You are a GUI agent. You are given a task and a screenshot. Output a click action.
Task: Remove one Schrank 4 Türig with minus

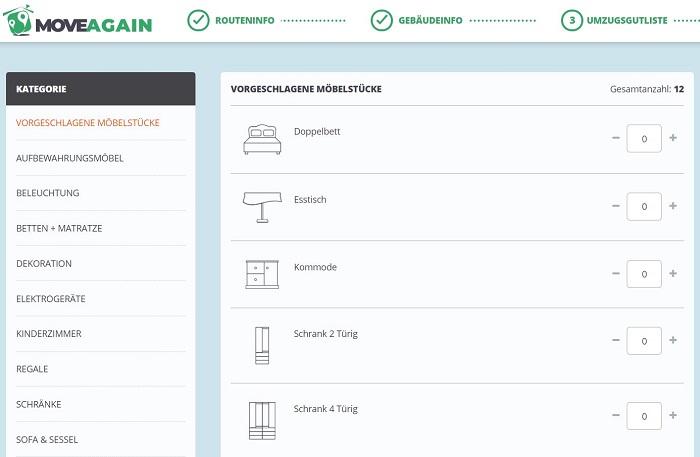point(616,415)
